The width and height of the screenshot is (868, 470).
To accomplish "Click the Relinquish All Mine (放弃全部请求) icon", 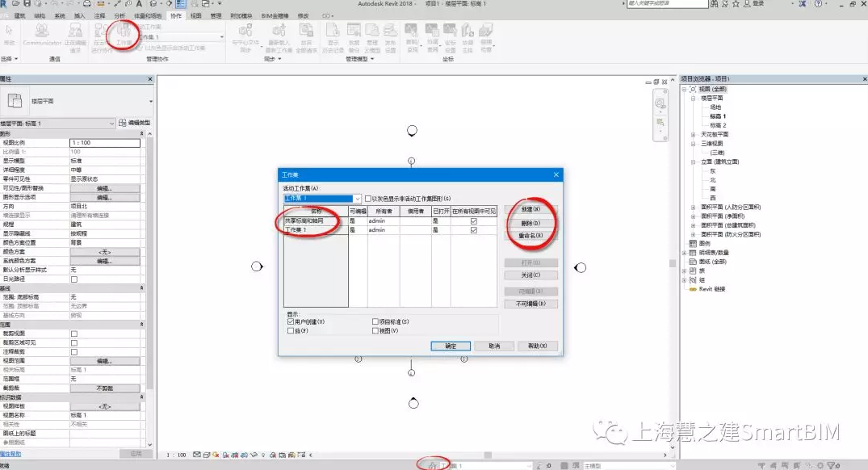I will point(305,31).
